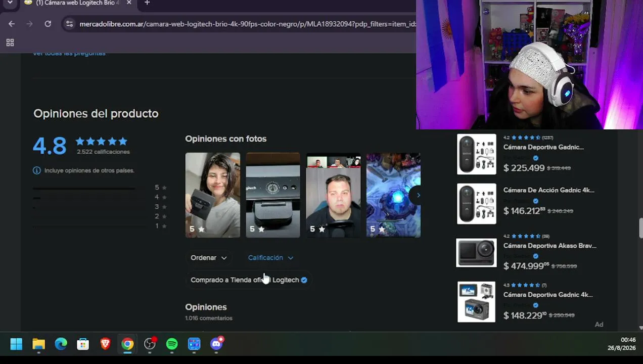Open Cámara Deportiva Gadnic 4k listing title
Viewport: 643px width, 364px height.
click(548, 295)
